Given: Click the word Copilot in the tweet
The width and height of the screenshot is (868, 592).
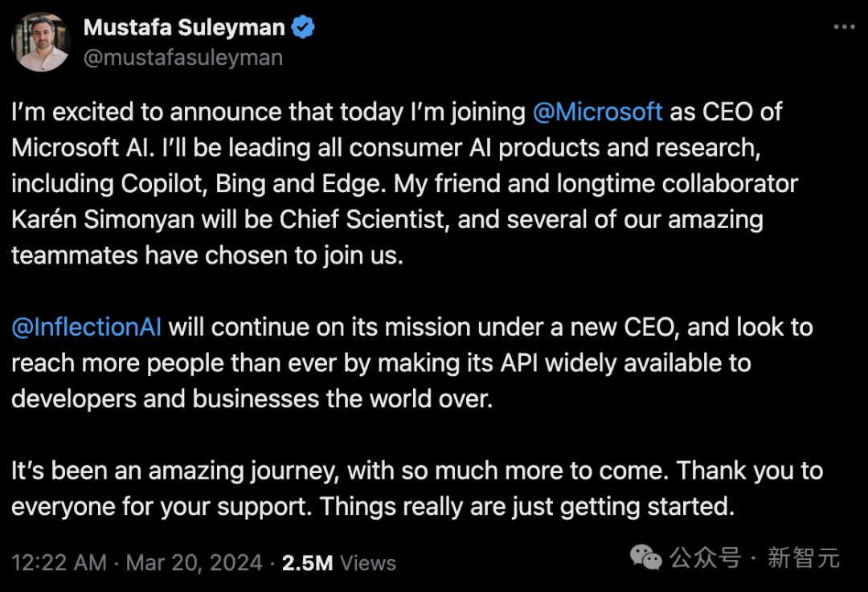Looking at the screenshot, I should pyautogui.click(x=166, y=183).
